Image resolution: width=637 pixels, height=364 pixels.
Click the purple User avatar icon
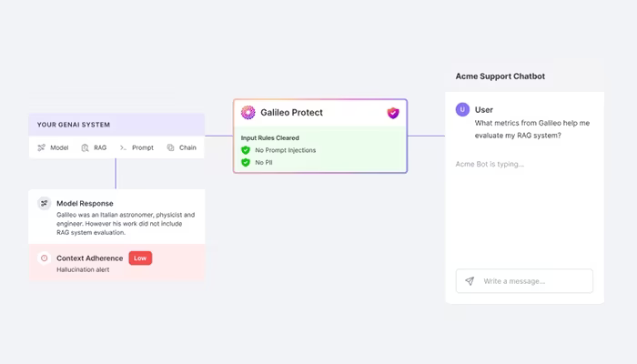(462, 109)
